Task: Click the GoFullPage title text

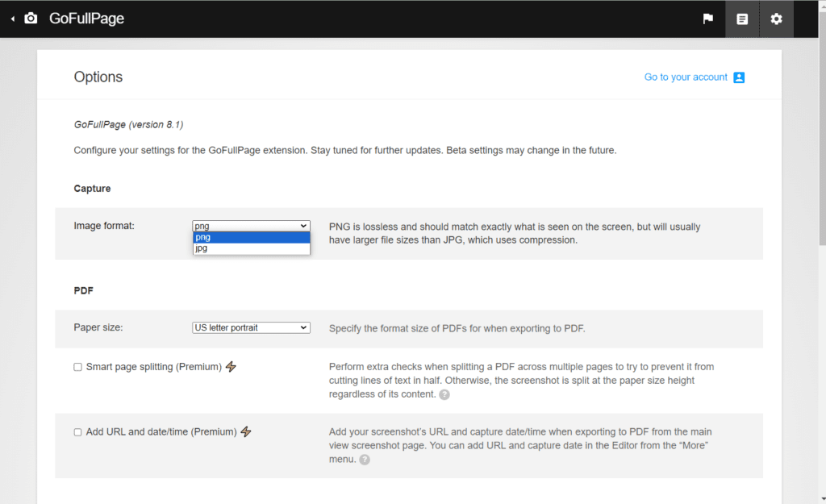Action: [87, 19]
